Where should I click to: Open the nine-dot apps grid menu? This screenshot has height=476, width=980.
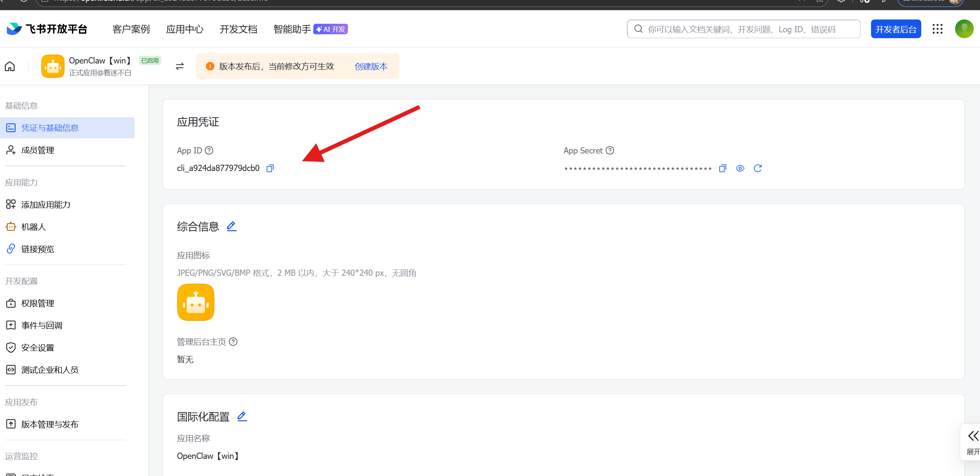click(937, 29)
